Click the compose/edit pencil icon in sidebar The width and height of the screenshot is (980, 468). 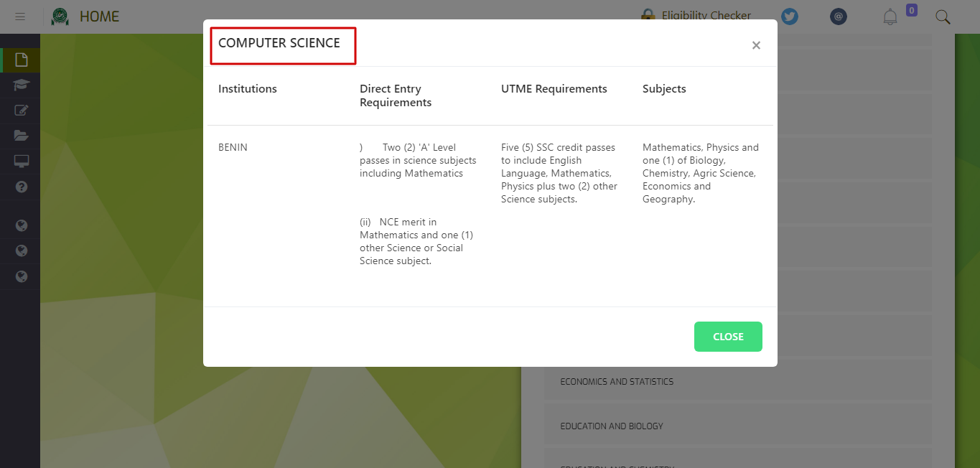tap(20, 110)
